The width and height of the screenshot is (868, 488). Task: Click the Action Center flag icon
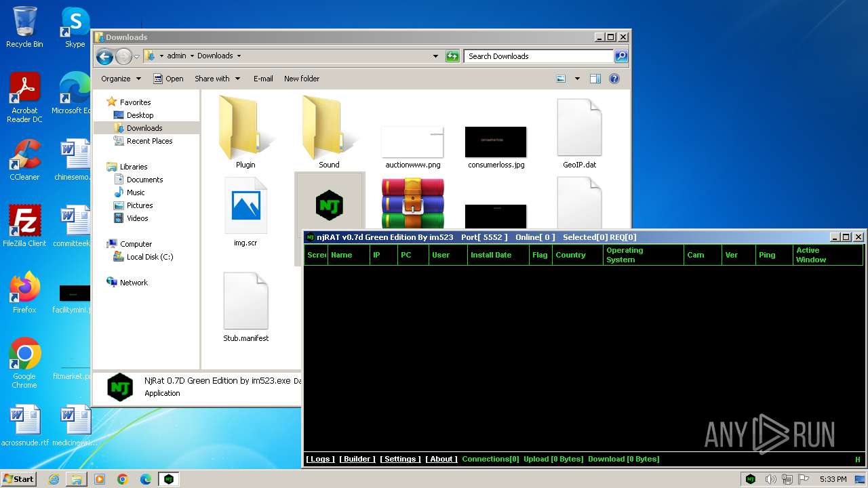(804, 479)
